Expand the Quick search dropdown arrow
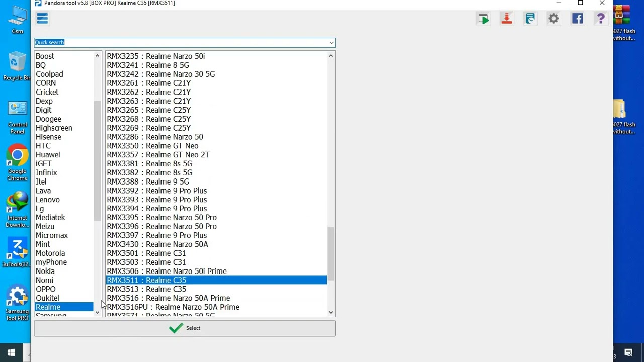 click(331, 43)
